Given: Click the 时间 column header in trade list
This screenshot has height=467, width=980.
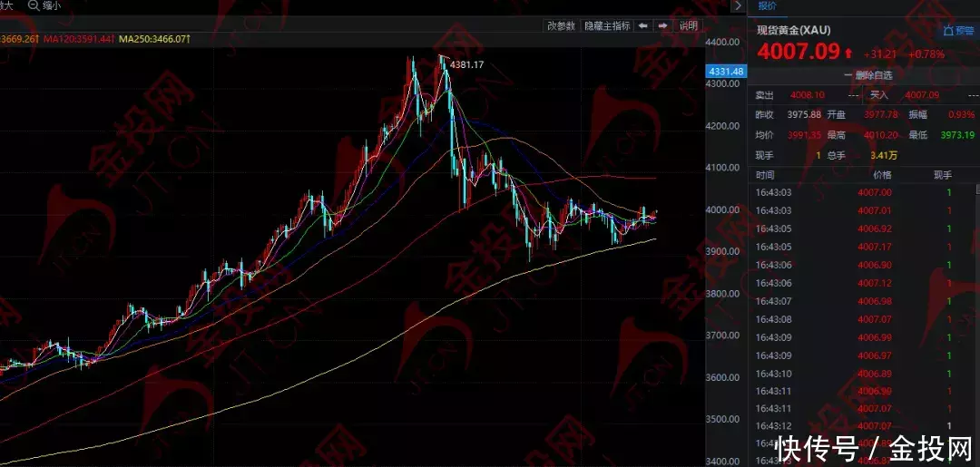Looking at the screenshot, I should 765,174.
